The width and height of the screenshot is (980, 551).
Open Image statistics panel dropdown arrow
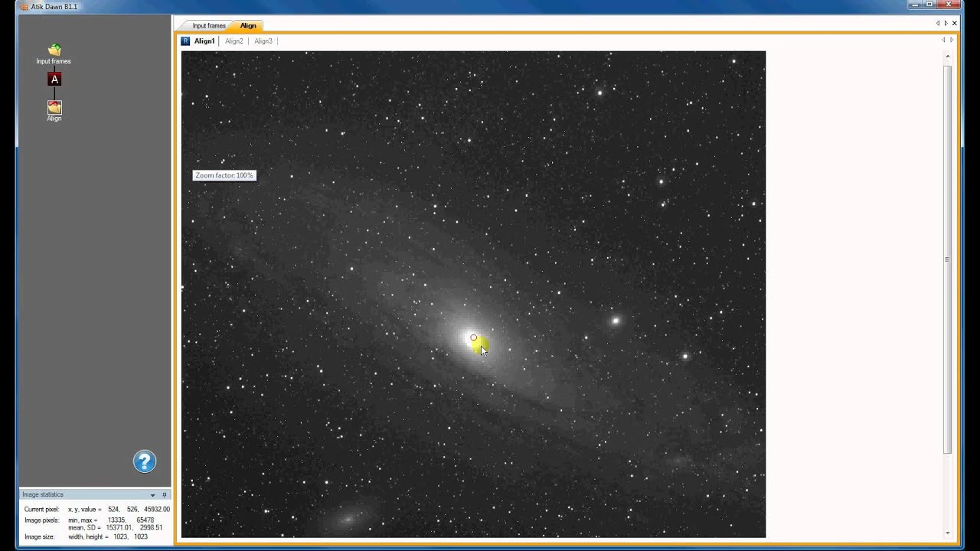pyautogui.click(x=152, y=495)
